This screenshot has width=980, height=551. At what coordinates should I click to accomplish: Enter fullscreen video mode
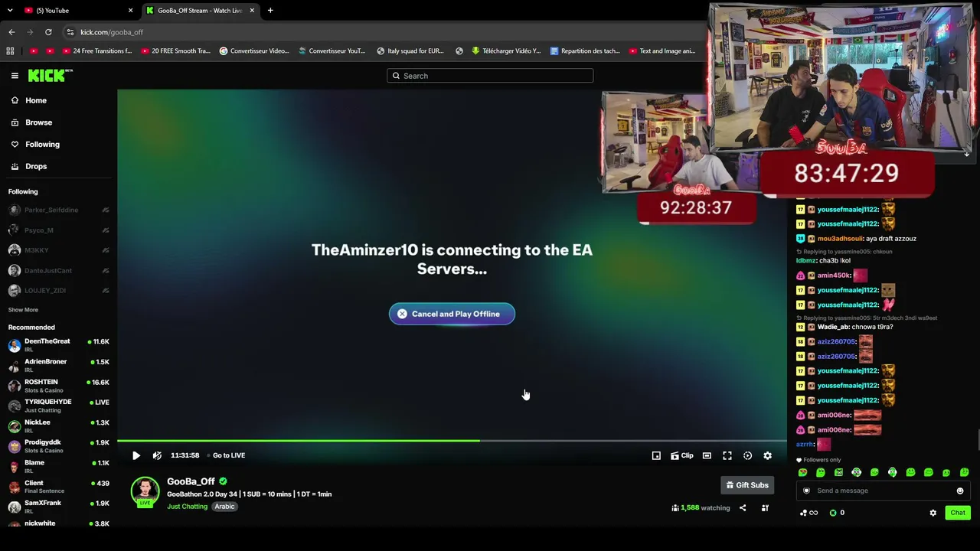tap(727, 455)
